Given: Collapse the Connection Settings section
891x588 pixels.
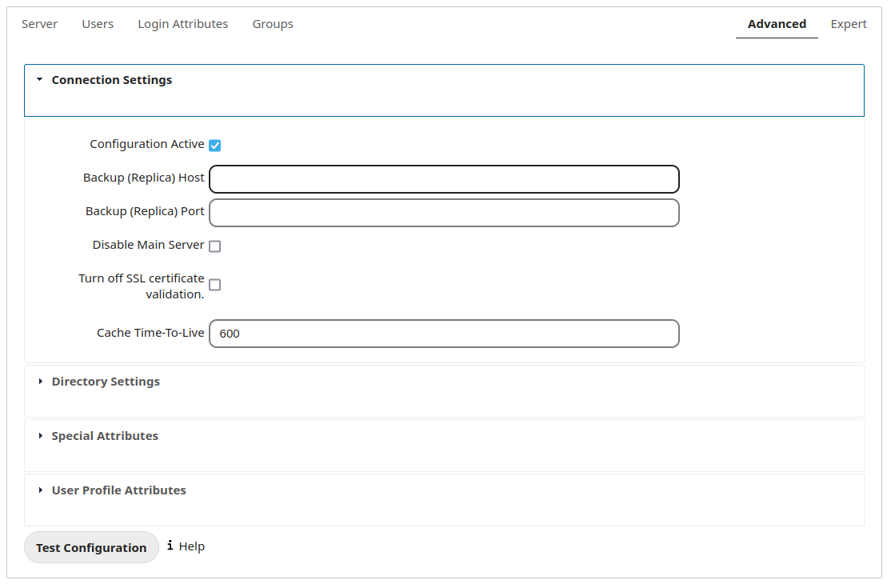Looking at the screenshot, I should [x=111, y=79].
